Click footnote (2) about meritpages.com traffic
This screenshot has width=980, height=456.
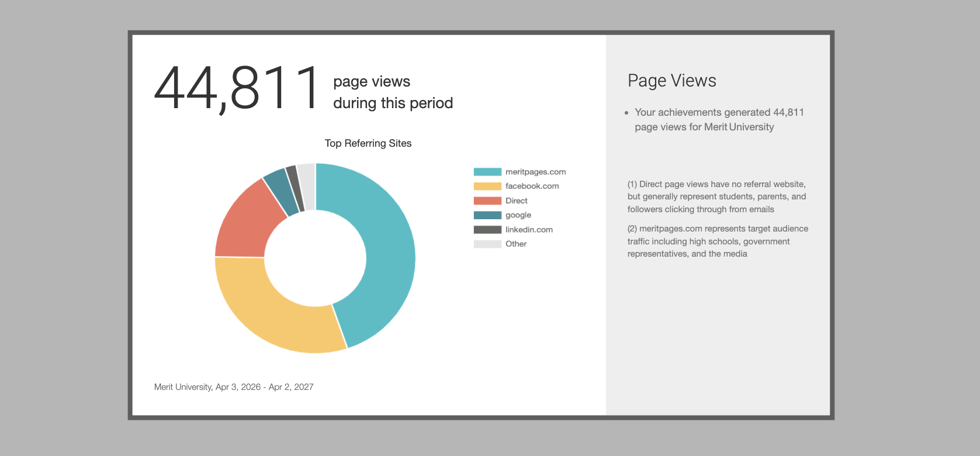pos(718,241)
